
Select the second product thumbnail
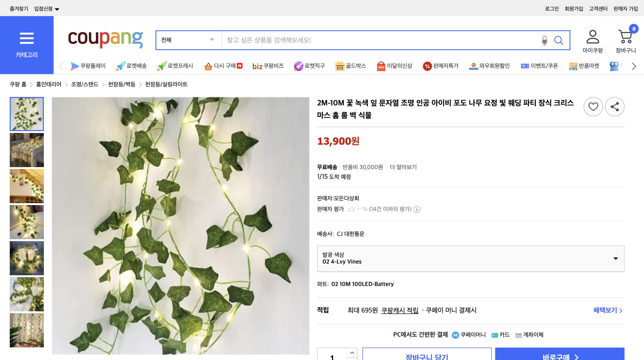pyautogui.click(x=27, y=150)
